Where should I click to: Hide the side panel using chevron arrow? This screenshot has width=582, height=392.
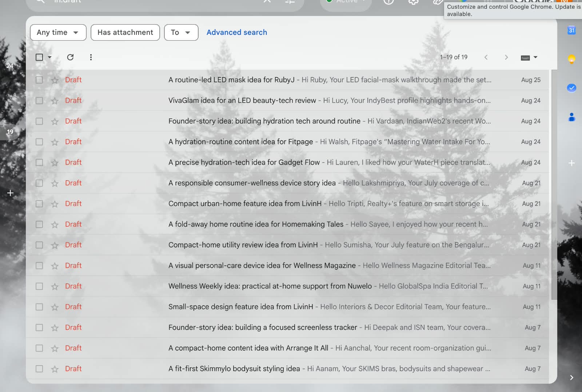[571, 377]
